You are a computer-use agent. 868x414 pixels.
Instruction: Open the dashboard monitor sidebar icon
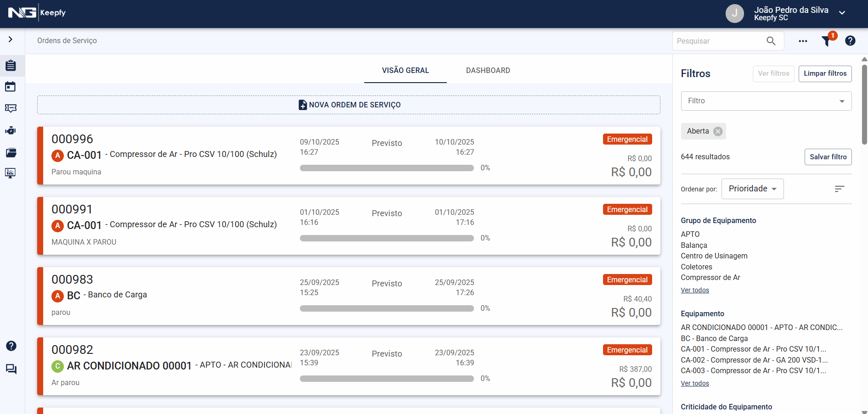coord(11,173)
